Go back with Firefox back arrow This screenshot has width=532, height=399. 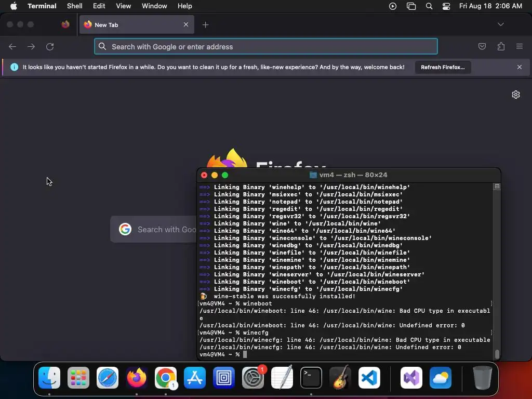12,46
